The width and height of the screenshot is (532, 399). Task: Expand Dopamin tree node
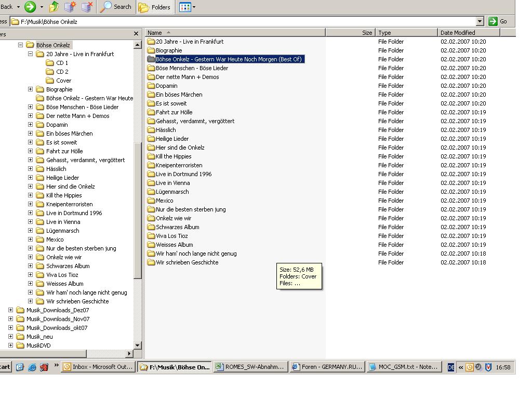(x=30, y=124)
